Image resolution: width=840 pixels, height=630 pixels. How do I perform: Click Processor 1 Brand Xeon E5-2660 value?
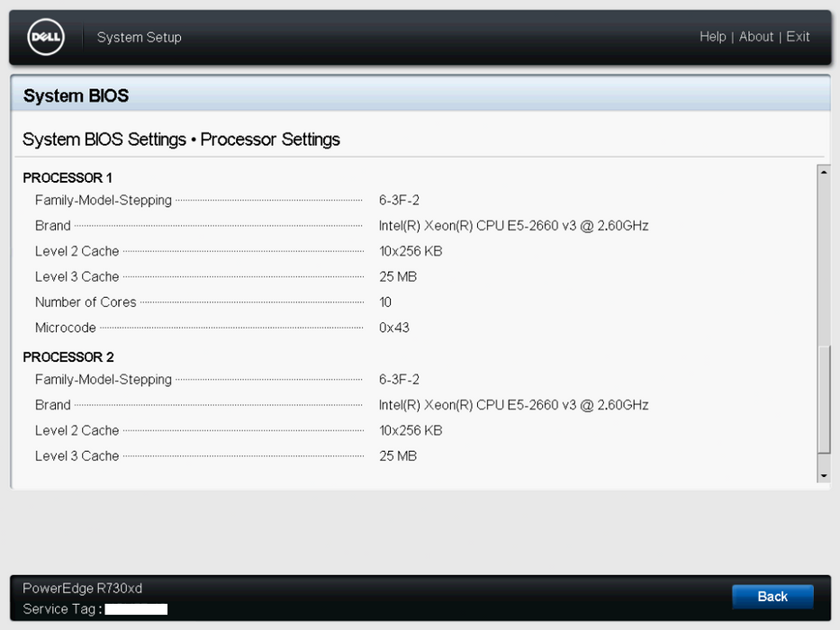tap(514, 226)
